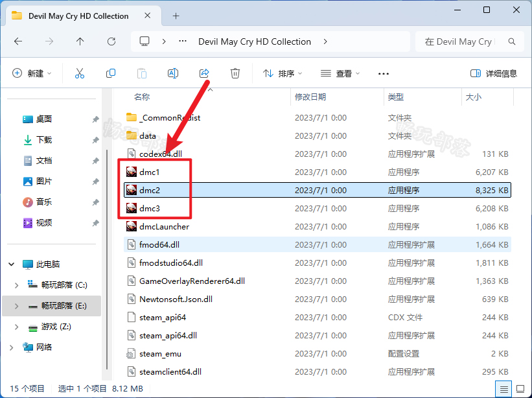Select the steam_api64 CDX file
This screenshot has width=532, height=398.
[318, 317]
